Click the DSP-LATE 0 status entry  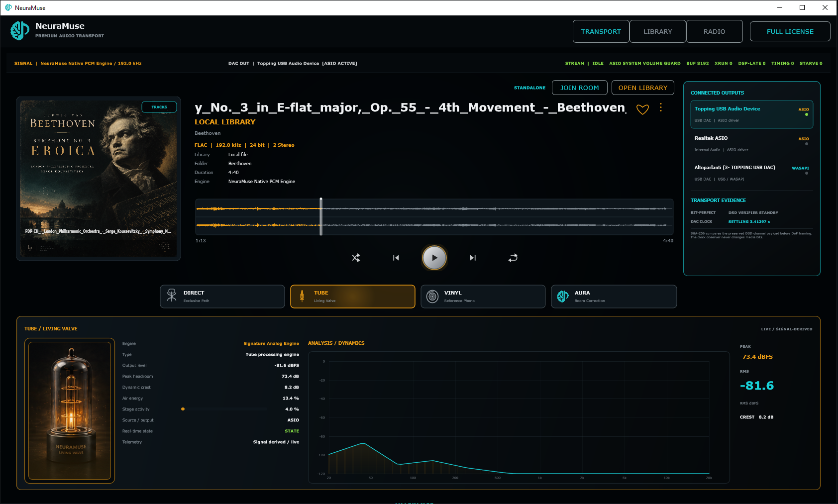[x=752, y=64]
